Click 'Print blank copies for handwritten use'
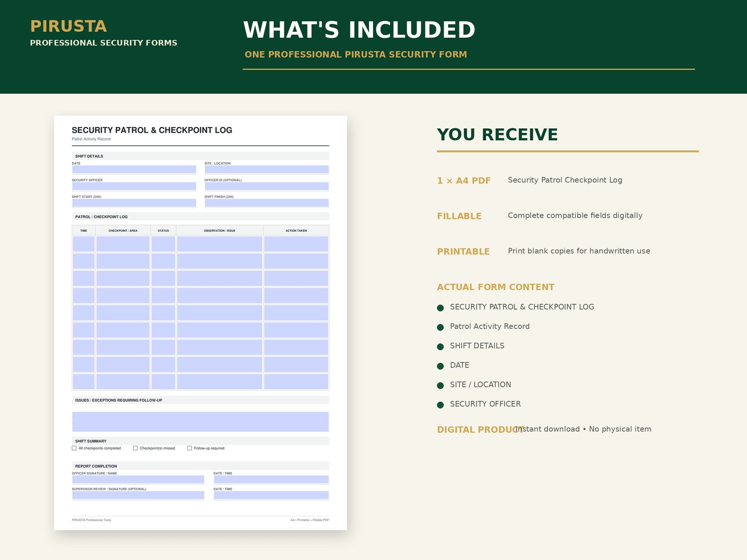Screen dimensions: 747x560 [x=579, y=251]
